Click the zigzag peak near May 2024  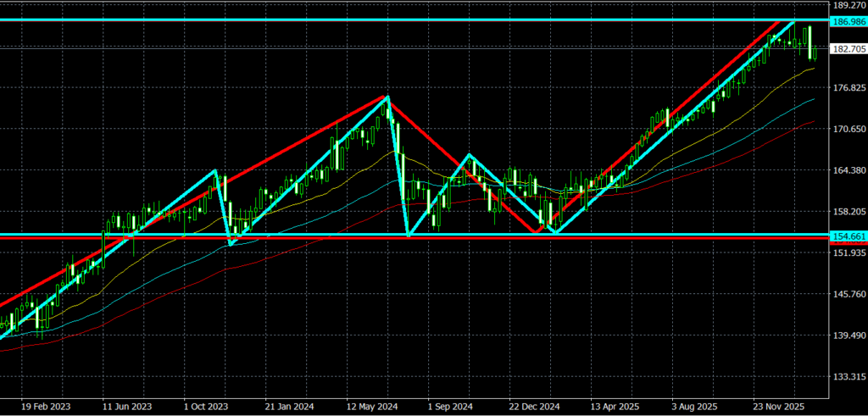pos(387,97)
